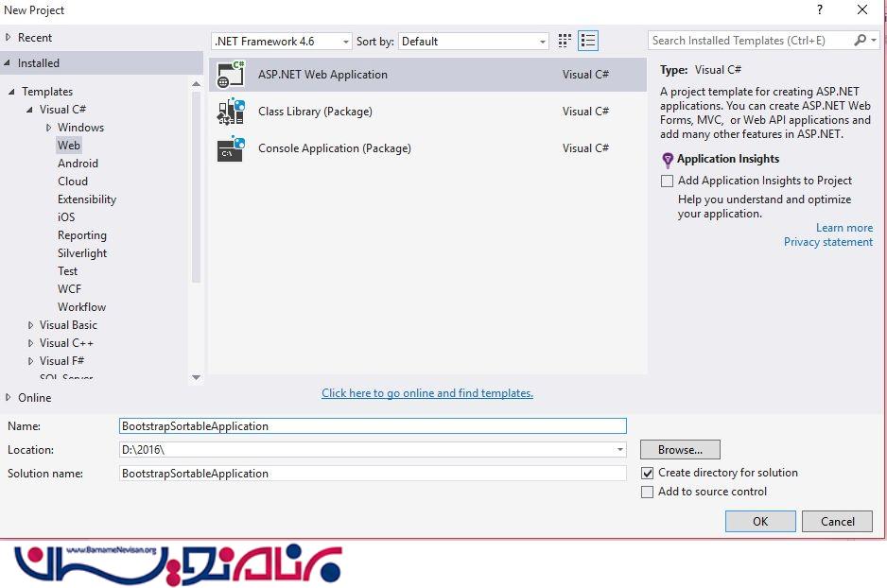Click the Console Application (Package) icon
Viewport: 887px width, 588px height.
tap(231, 148)
